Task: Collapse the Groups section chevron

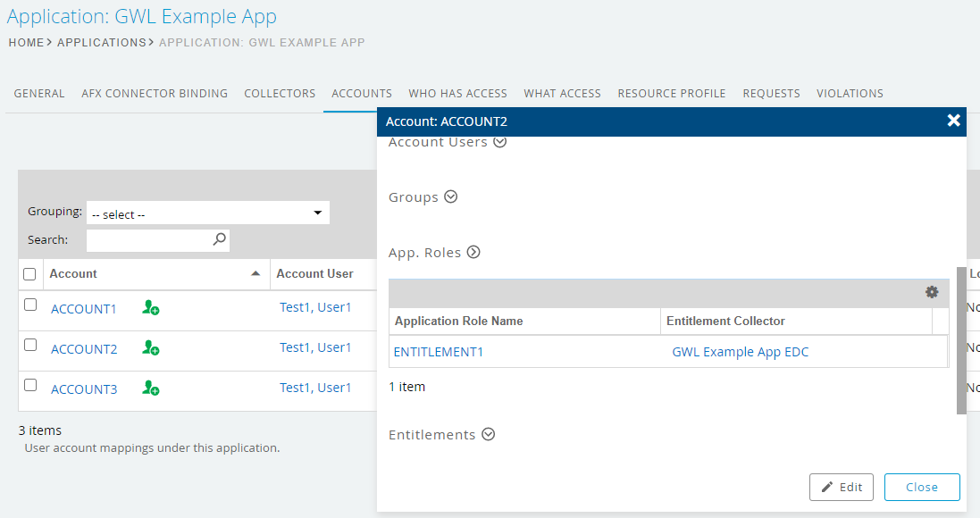Action: (x=451, y=196)
